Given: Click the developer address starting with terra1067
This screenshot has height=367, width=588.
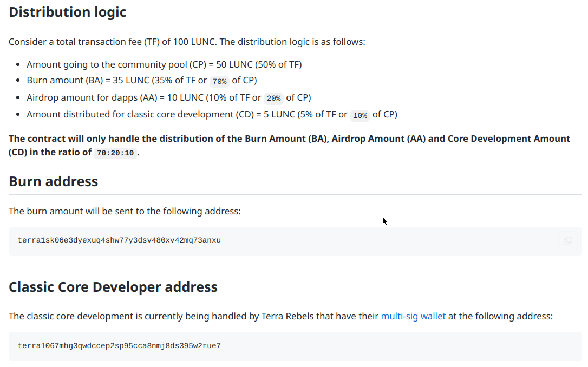Looking at the screenshot, I should pyautogui.click(x=119, y=346).
